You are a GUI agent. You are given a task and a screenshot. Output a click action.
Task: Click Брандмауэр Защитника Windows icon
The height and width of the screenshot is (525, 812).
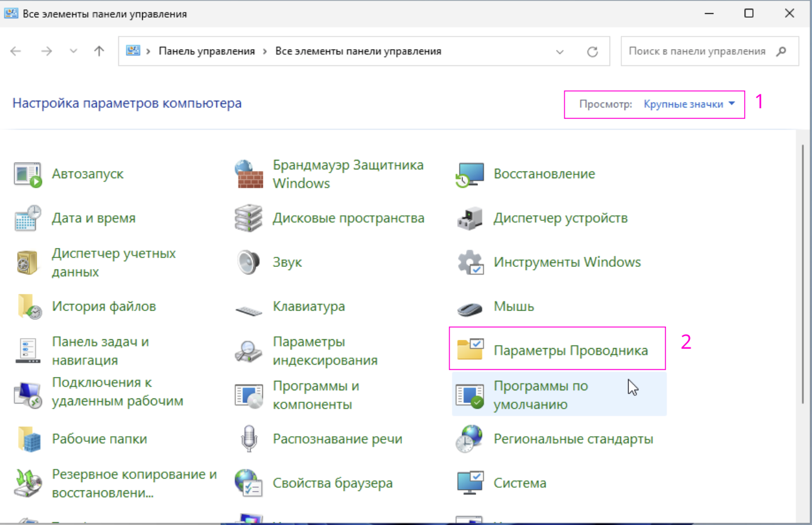click(x=249, y=174)
